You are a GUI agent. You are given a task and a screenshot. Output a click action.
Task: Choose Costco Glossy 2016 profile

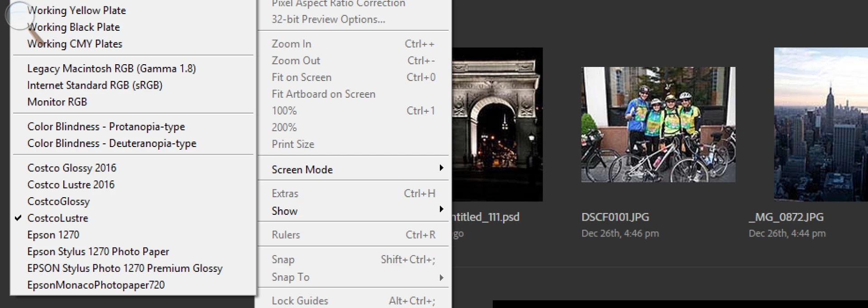click(133, 168)
